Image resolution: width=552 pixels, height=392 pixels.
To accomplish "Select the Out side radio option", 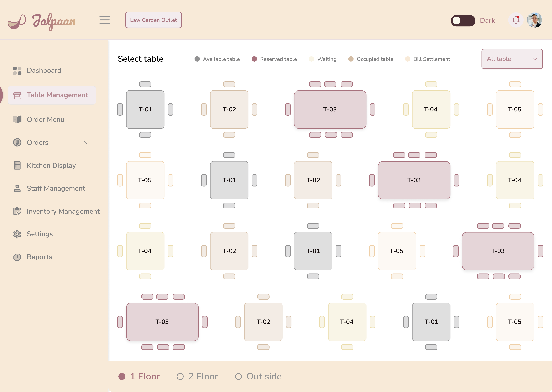I will coord(239,377).
